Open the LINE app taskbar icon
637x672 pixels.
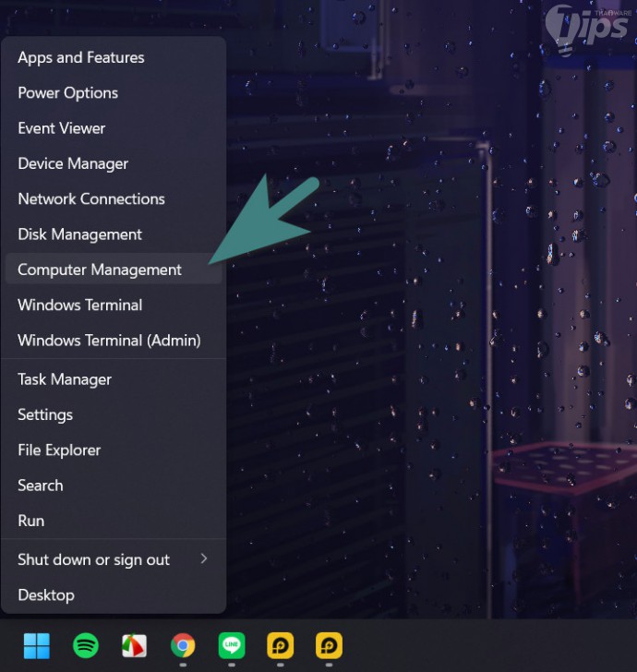pyautogui.click(x=232, y=645)
